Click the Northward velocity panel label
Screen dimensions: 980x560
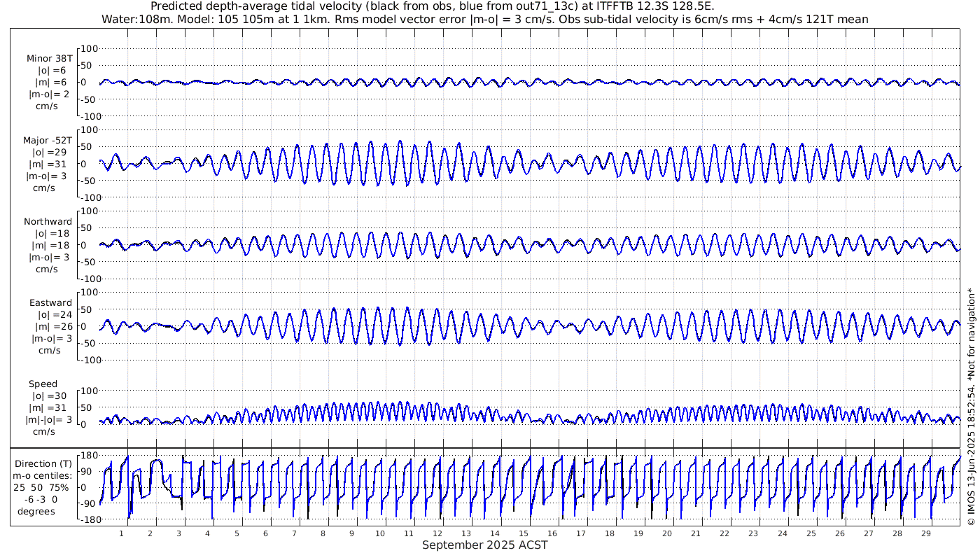pos(48,222)
